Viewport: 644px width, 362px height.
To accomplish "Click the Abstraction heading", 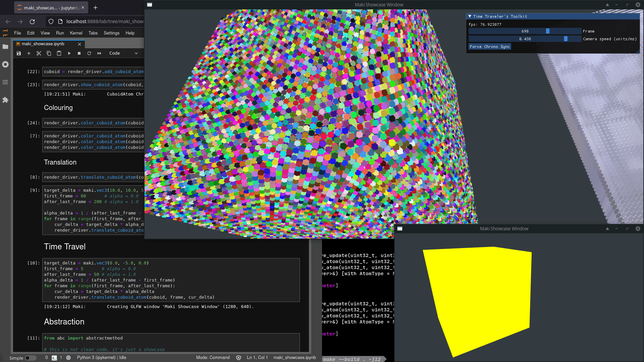I will [x=64, y=322].
